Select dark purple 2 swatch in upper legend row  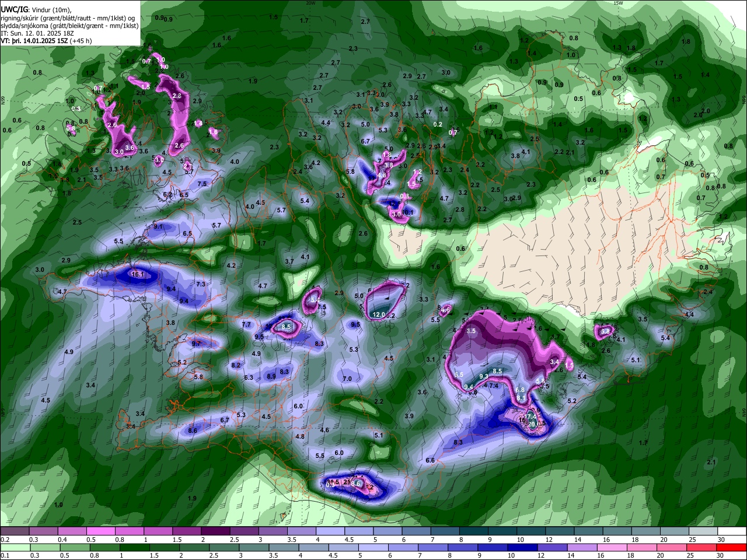coord(215,531)
